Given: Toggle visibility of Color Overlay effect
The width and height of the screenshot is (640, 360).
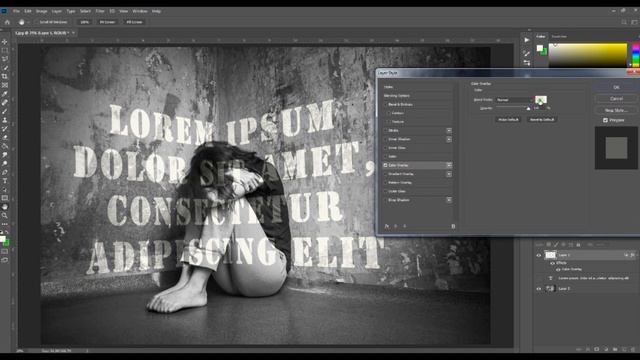Looking at the screenshot, I should [558, 269].
